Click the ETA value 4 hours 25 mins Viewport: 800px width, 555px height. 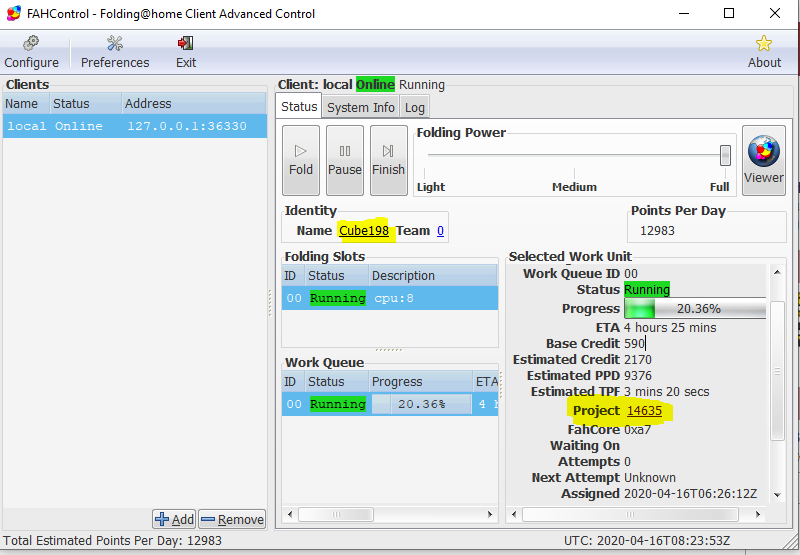[x=670, y=327]
